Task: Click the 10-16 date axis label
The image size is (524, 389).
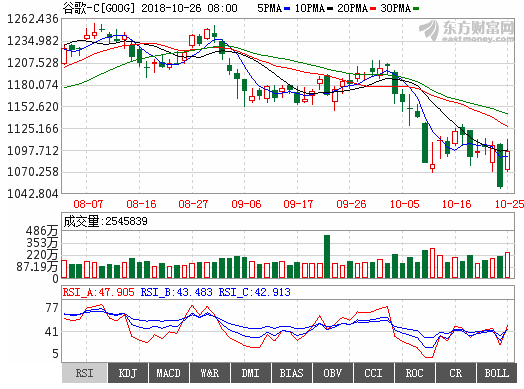Action: pyautogui.click(x=456, y=204)
